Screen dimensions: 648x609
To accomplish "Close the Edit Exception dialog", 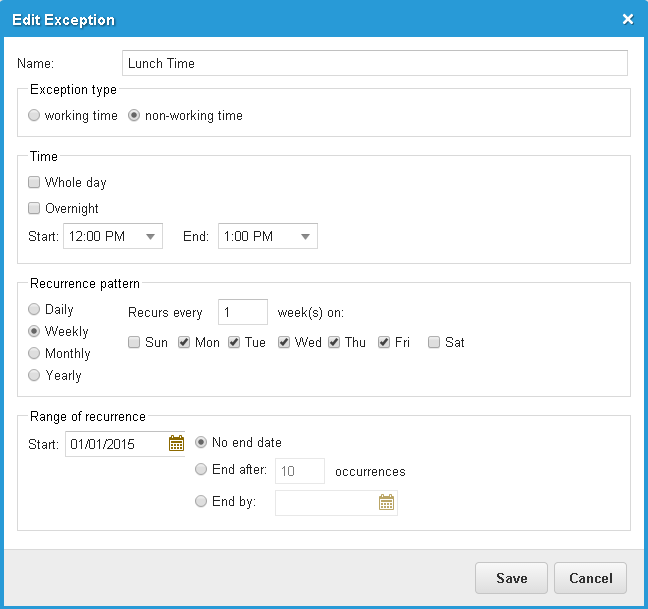I will [x=628, y=19].
